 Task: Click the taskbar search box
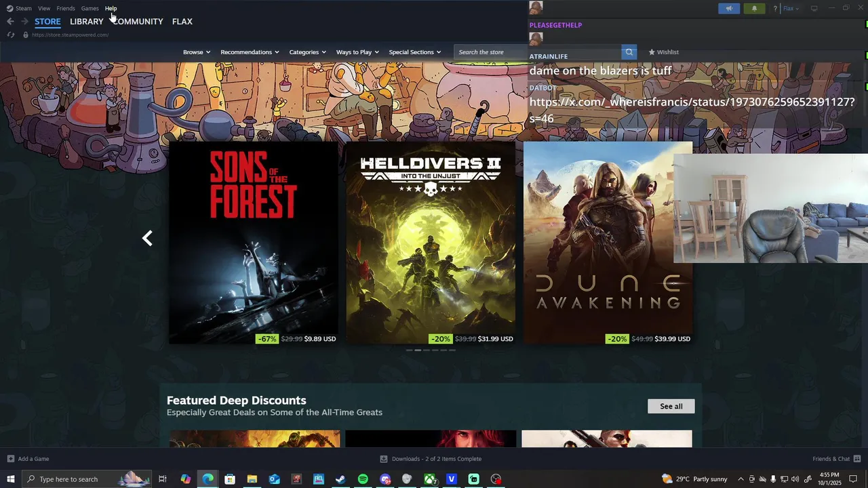[x=87, y=479]
